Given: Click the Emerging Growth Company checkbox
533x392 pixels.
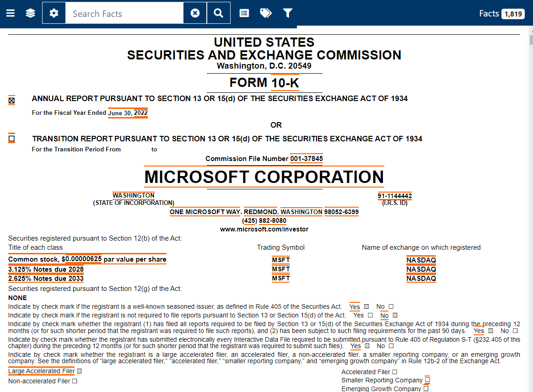Looking at the screenshot, I should (x=426, y=389).
